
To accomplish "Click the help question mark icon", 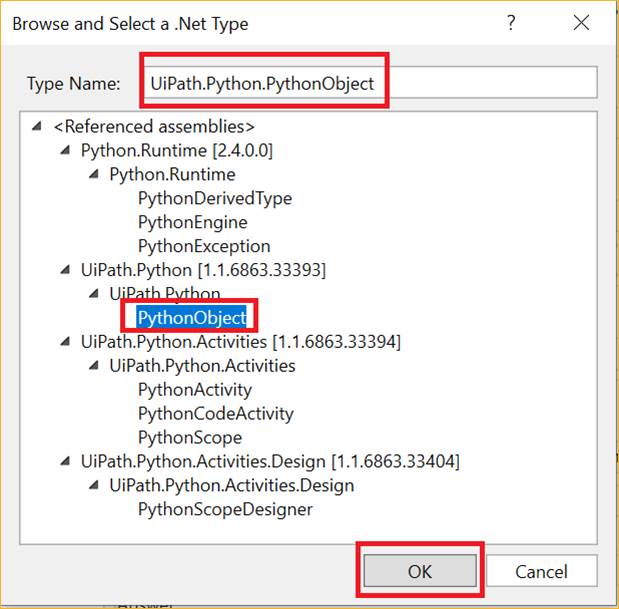I will coord(511,22).
